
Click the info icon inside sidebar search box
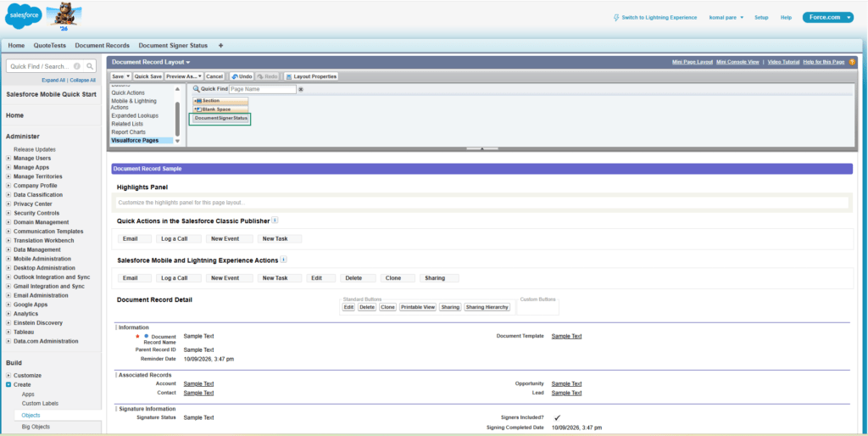click(77, 66)
